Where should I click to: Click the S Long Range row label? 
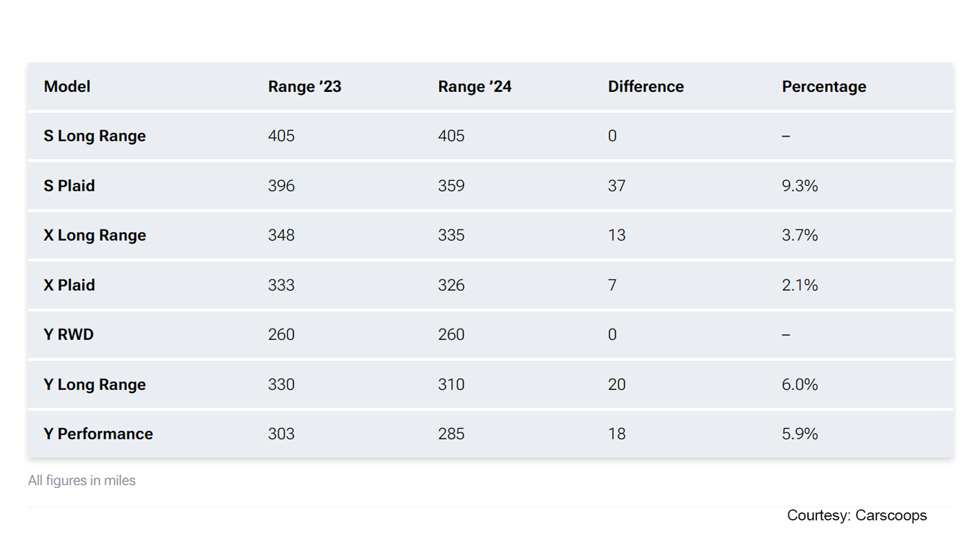pyautogui.click(x=95, y=136)
